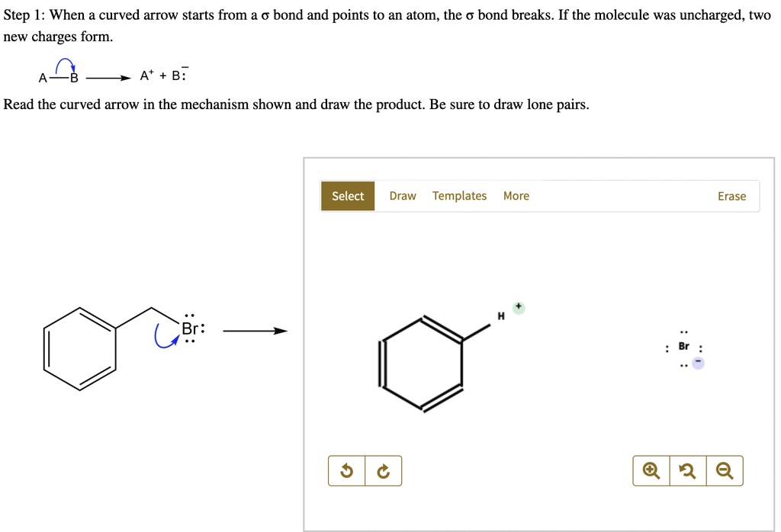
Task: Click the Undo icon
Action: (347, 470)
